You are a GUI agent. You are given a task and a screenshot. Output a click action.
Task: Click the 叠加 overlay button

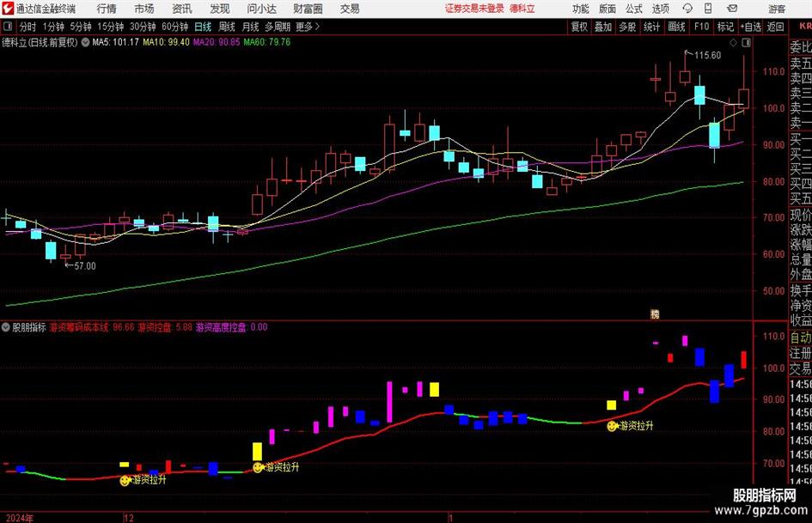(x=603, y=27)
